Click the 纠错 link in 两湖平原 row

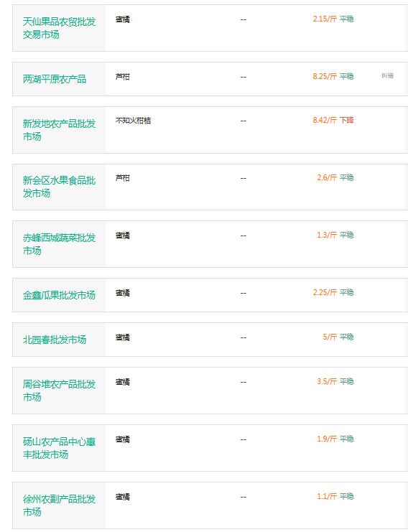pyautogui.click(x=387, y=75)
